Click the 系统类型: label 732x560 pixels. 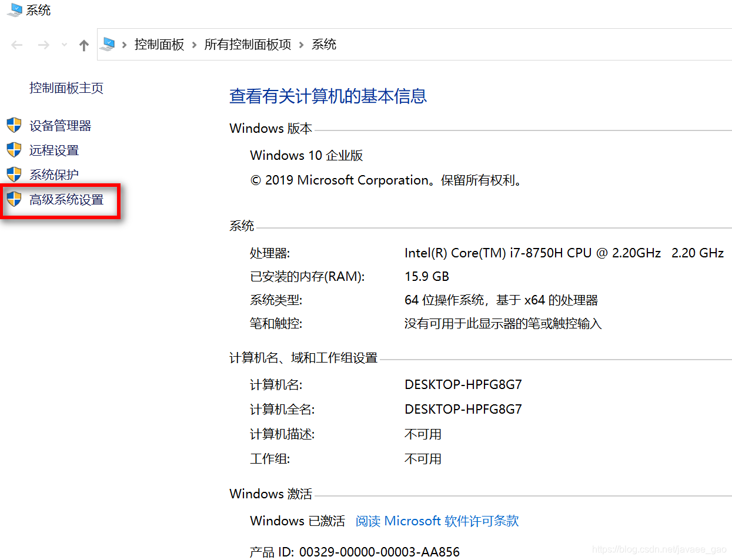tap(276, 300)
